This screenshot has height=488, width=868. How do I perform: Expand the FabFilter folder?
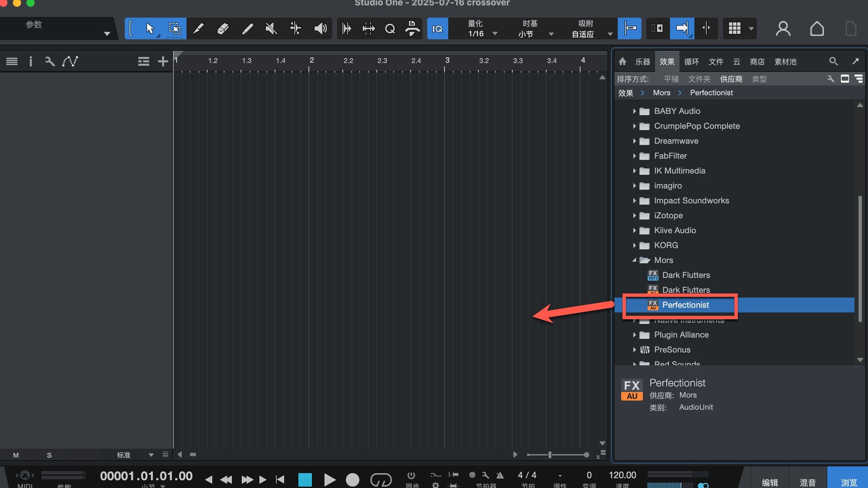pos(634,156)
